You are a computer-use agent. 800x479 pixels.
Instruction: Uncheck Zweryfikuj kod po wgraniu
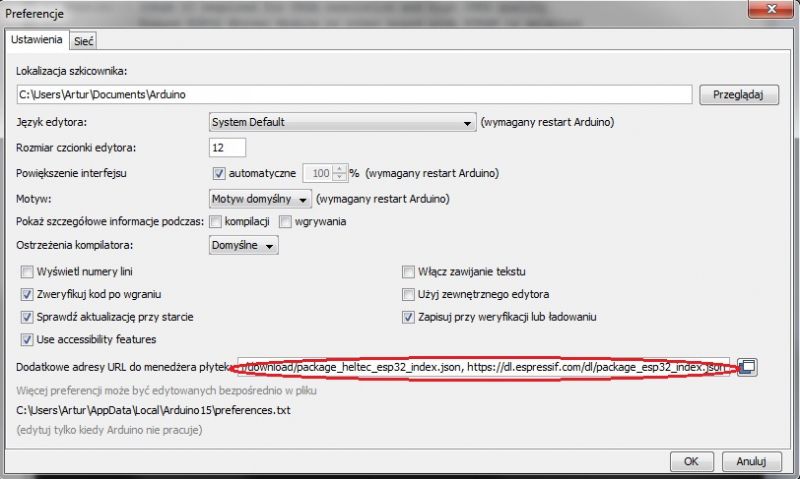tap(27, 294)
